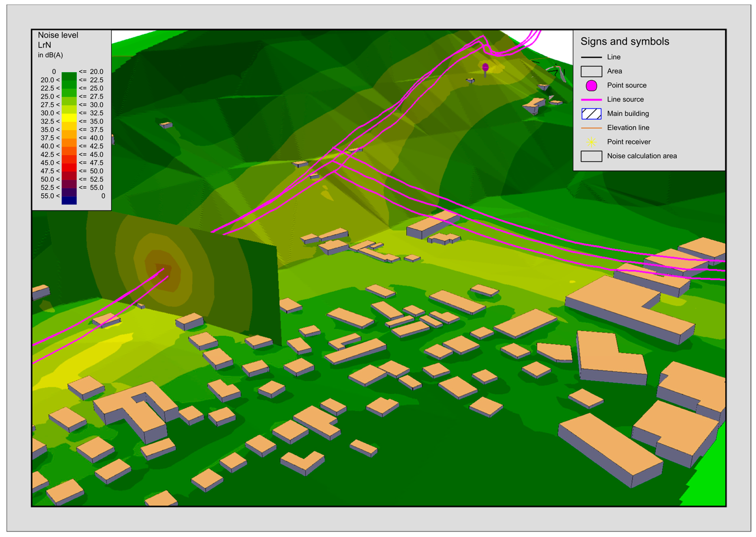Click the '<= 40.0' legend value
Image resolution: width=756 pixels, height=537 pixels.
pos(91,138)
